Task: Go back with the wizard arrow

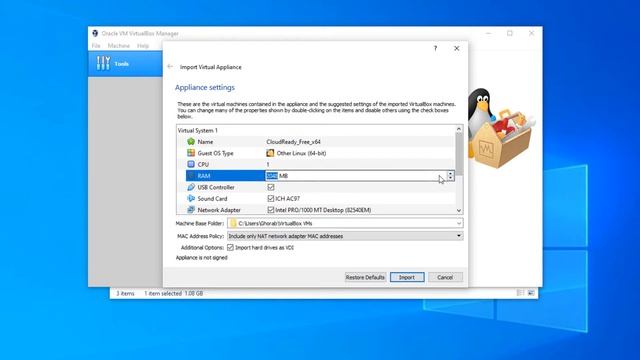Action: tap(170, 67)
